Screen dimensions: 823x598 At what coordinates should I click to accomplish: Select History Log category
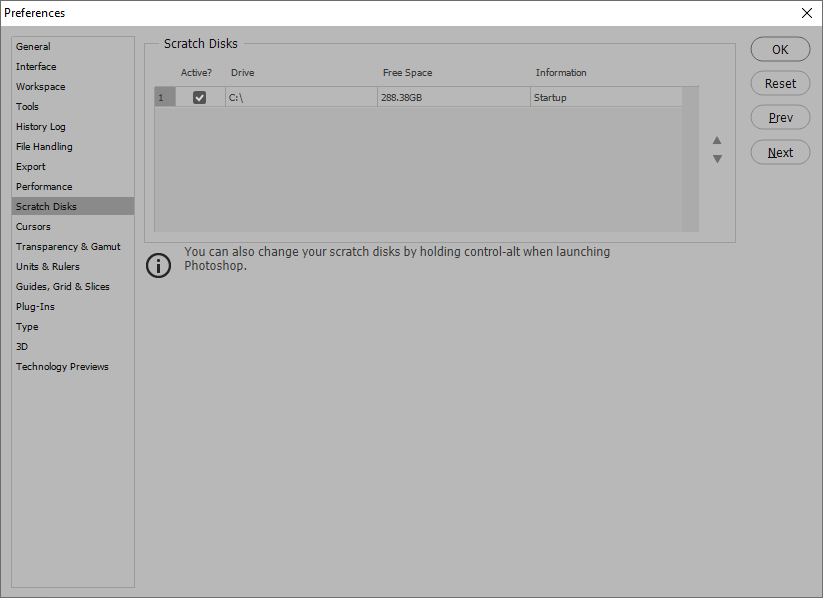coord(72,127)
